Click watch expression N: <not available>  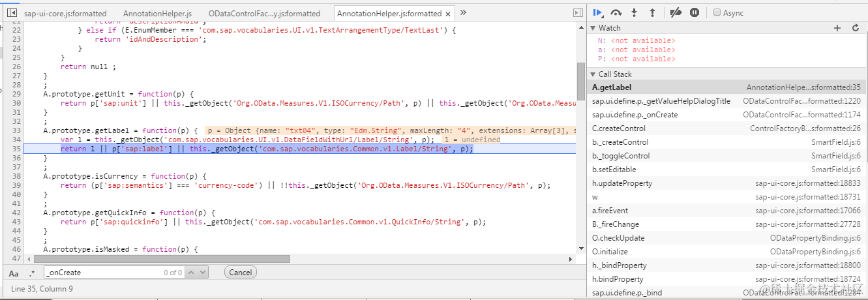[636, 40]
